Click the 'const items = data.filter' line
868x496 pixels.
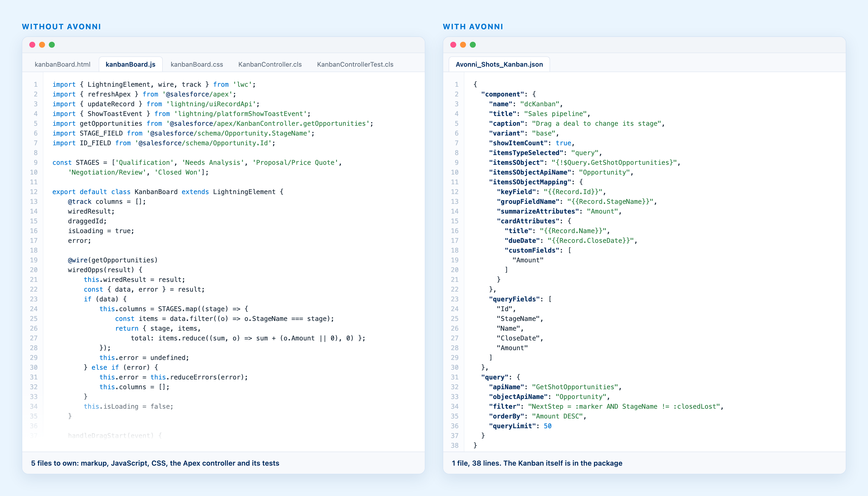pyautogui.click(x=224, y=319)
